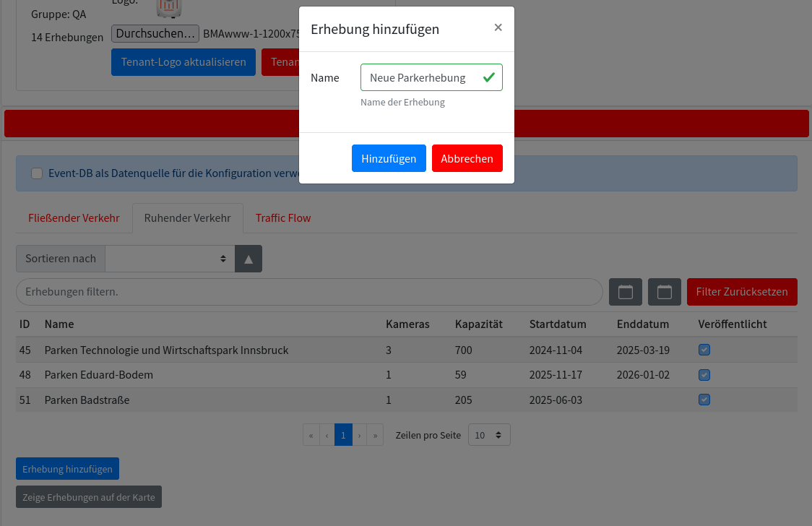Image resolution: width=812 pixels, height=526 pixels.
Task: Click the start date 2025-06-03 cell
Action: [x=556, y=400]
